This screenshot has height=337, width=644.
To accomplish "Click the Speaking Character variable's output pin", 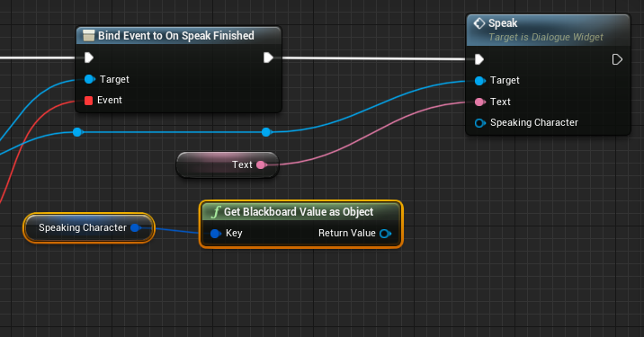I will pos(136,228).
